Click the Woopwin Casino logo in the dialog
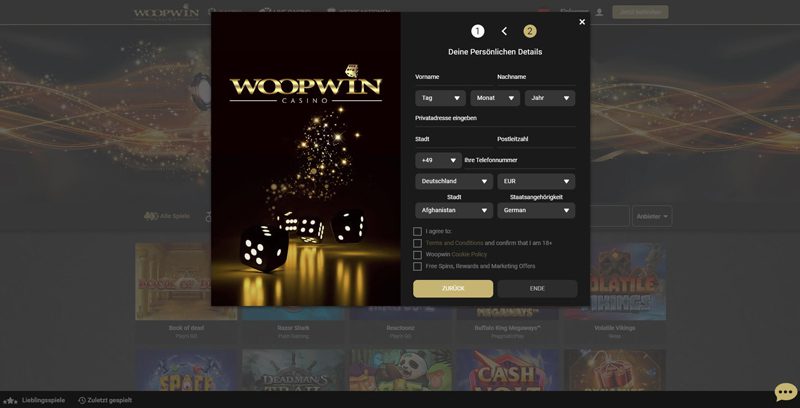The image size is (800, 408). (x=306, y=85)
